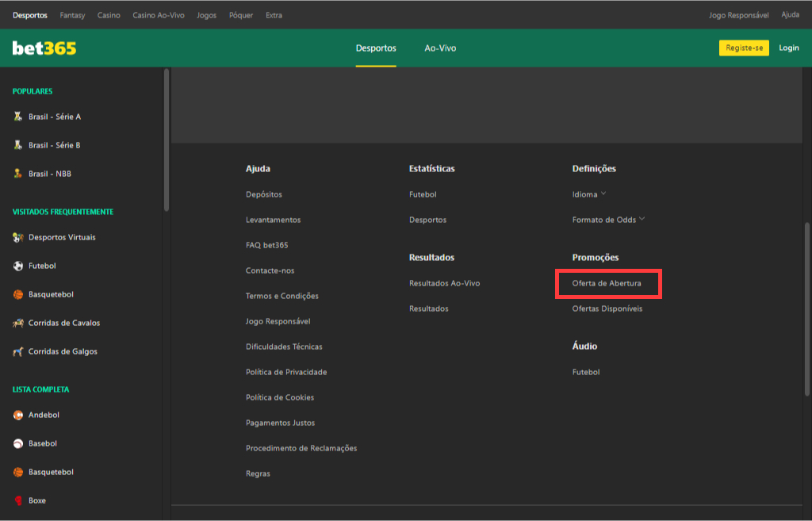The height and width of the screenshot is (521, 812).
Task: Select Desportos Virtuais in sidebar
Action: 62,237
